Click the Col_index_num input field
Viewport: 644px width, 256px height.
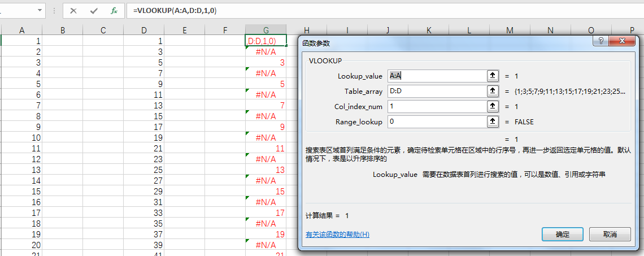(x=436, y=106)
